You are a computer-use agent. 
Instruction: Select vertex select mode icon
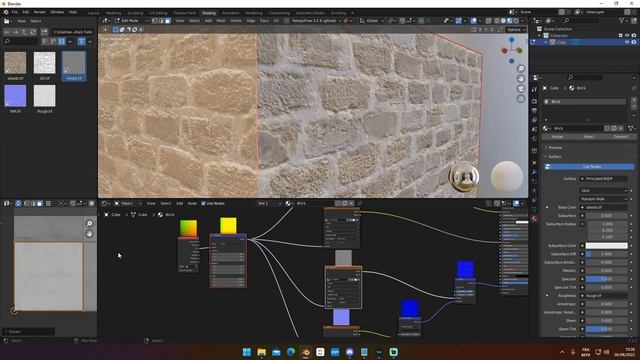point(155,21)
